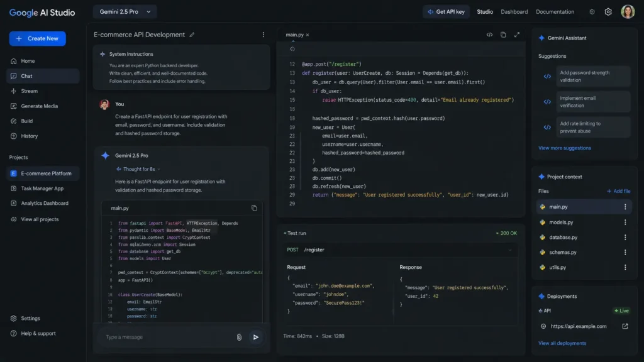Open the Gemini 2.5 Pro model dropdown
Viewport: 644px width, 362px height.
click(125, 12)
